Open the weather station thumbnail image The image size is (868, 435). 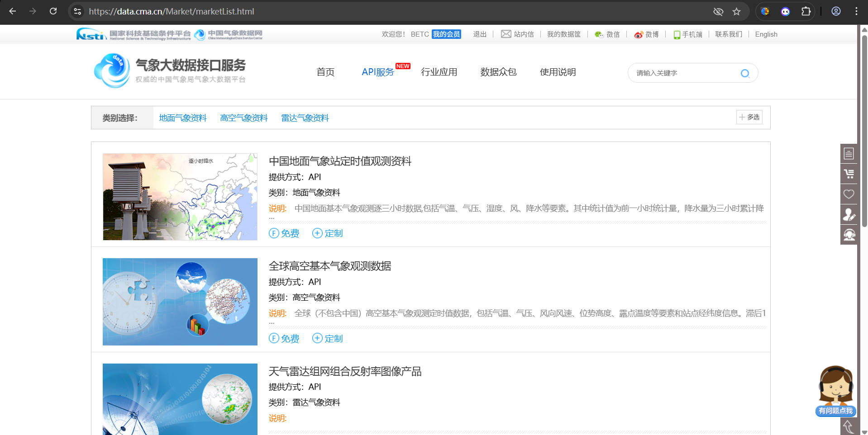point(180,197)
